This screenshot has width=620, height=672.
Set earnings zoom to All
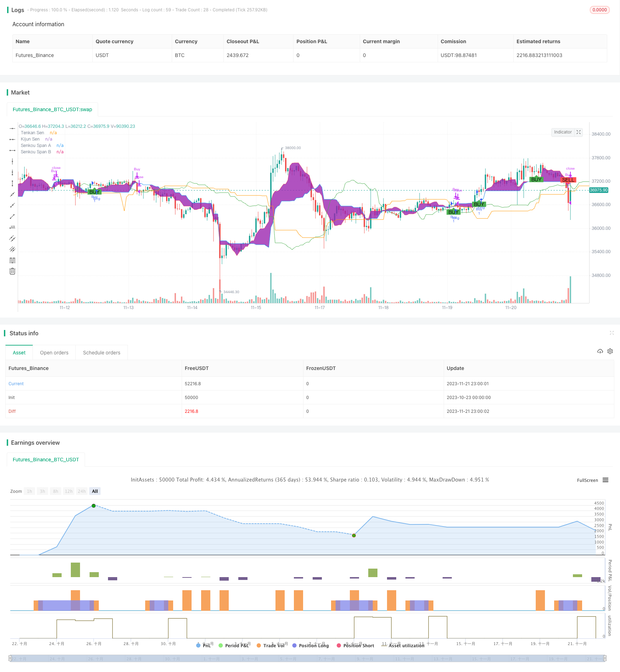95,491
